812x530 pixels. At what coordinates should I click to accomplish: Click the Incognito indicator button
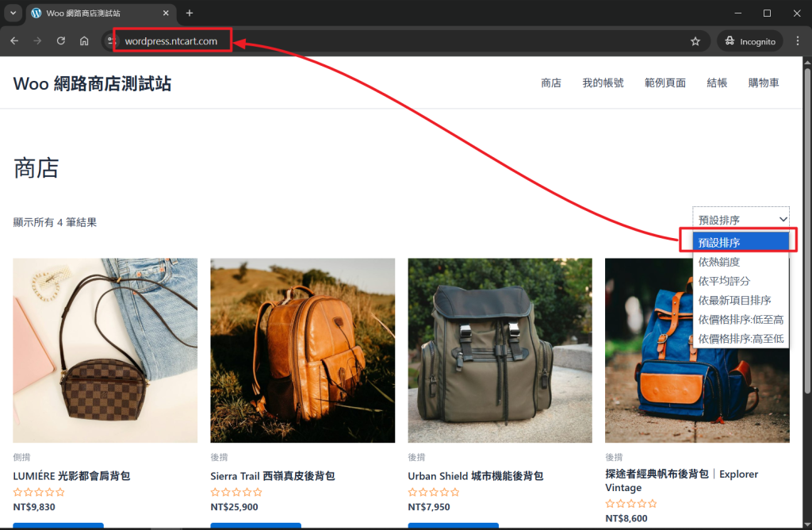pyautogui.click(x=749, y=41)
